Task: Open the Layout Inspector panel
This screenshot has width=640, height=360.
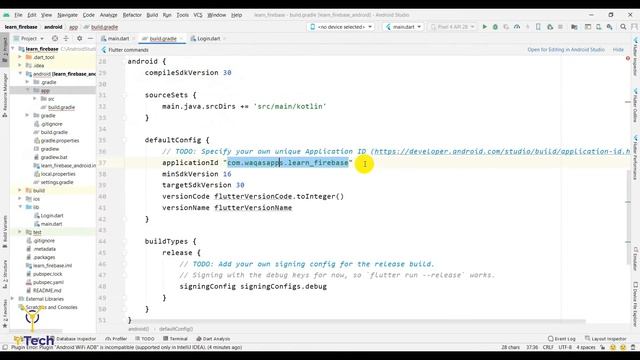Action: point(606,339)
